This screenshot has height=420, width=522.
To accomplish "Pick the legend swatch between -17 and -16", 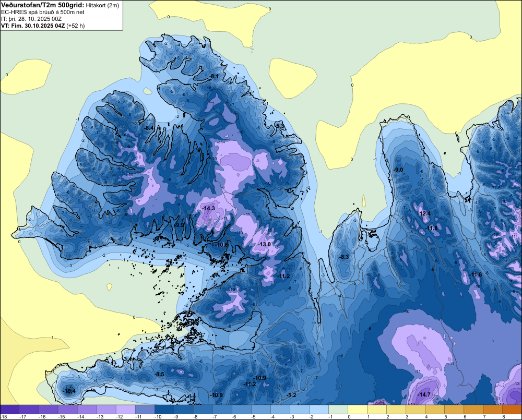I will coord(29,410).
